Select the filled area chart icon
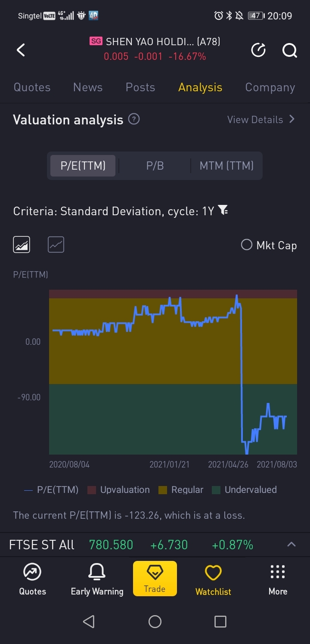This screenshot has height=644, width=310. pyautogui.click(x=22, y=245)
